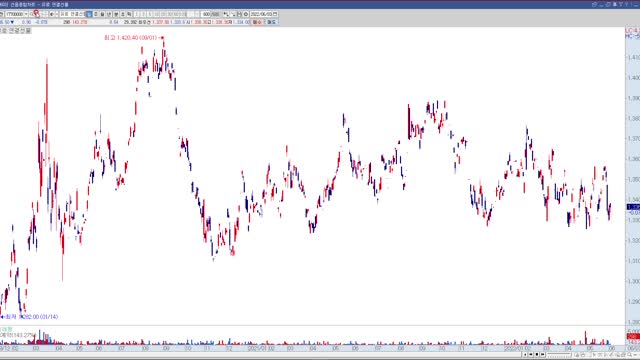Screen dimensions: 640x360
Task: Click the save disk icon in toolbar
Action: [102, 14]
